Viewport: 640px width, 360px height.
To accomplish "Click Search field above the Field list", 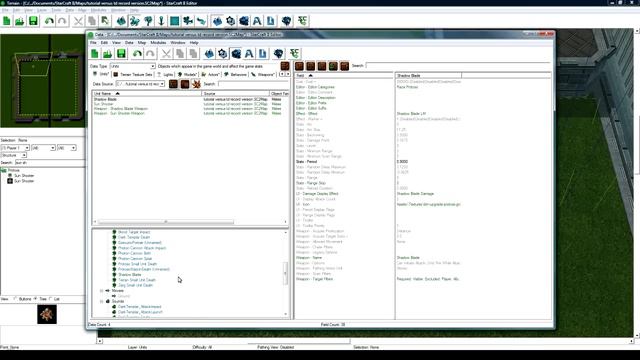I will [x=458, y=66].
